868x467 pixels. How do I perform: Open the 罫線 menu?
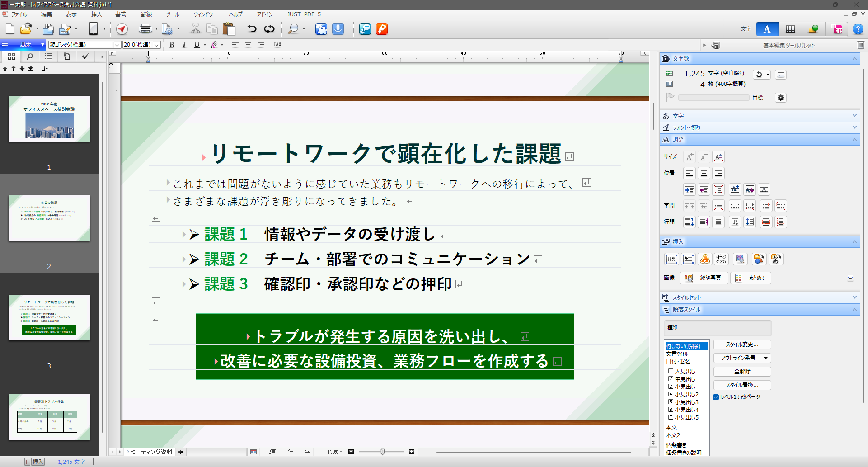tap(146, 14)
